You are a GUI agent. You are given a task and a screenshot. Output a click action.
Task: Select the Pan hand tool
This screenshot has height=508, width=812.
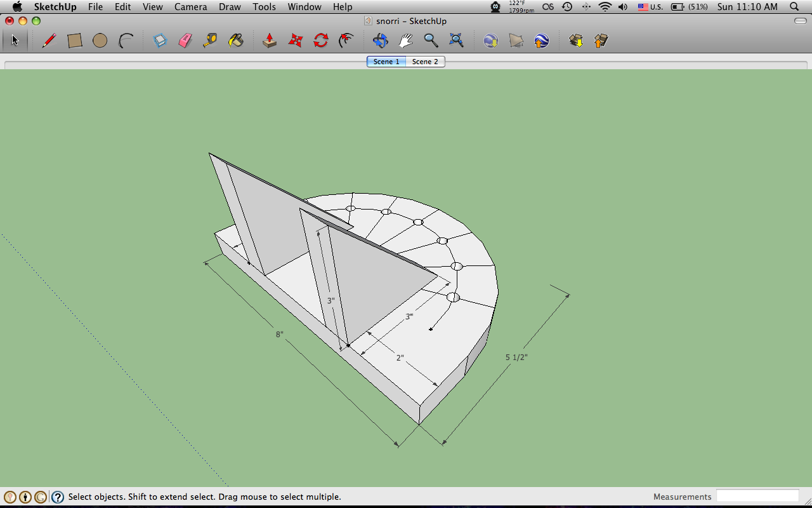tap(405, 41)
